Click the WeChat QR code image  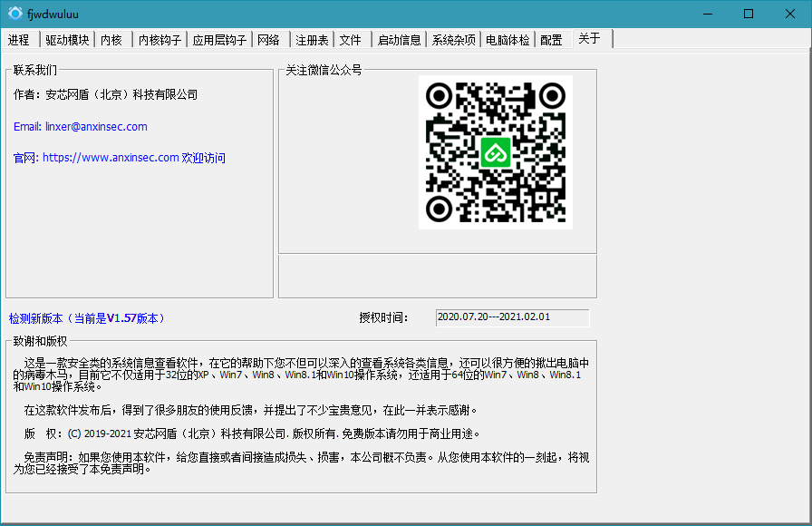[495, 151]
